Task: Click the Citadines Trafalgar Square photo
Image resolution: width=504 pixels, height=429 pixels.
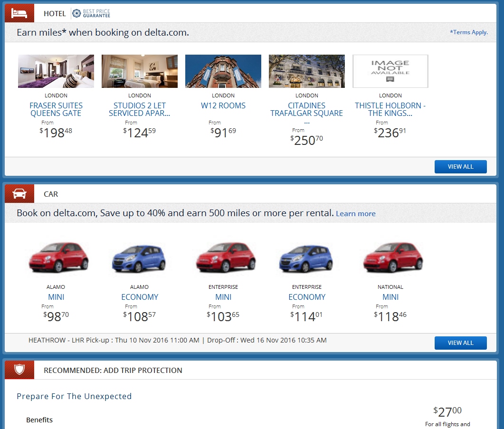Action: click(307, 71)
